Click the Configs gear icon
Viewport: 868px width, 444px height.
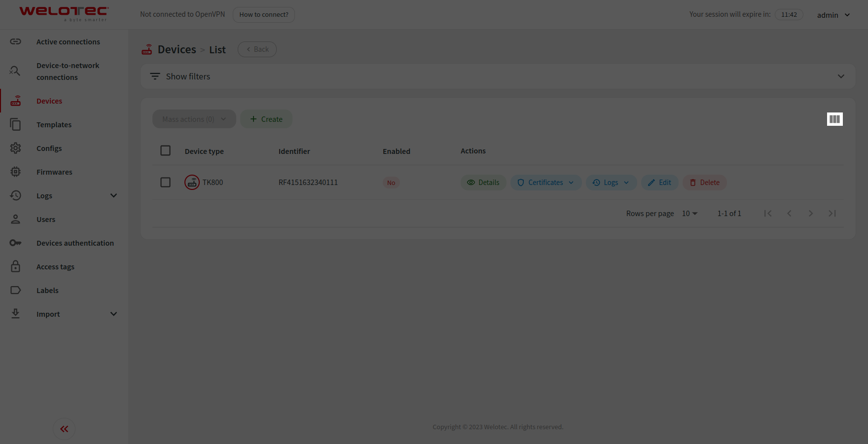tap(16, 148)
